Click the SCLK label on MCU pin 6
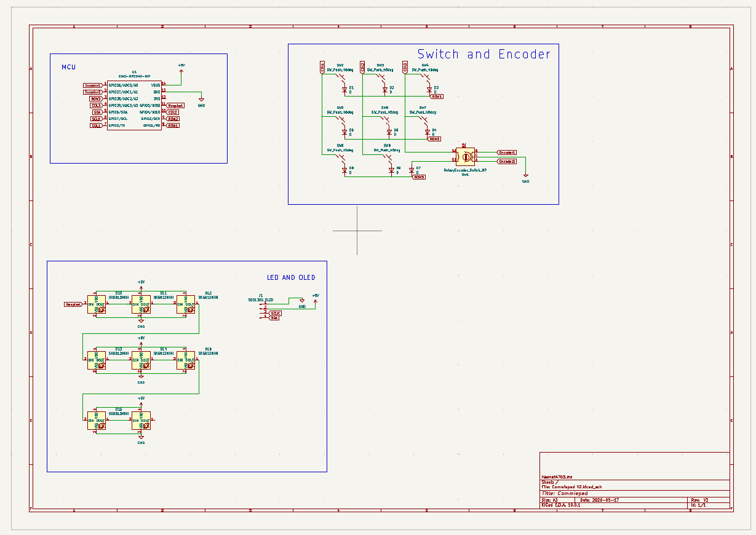The height and width of the screenshot is (535, 756). pyautogui.click(x=97, y=119)
